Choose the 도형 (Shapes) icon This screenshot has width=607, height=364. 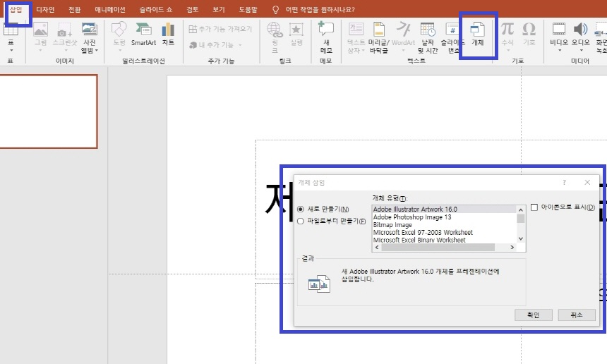pos(119,30)
